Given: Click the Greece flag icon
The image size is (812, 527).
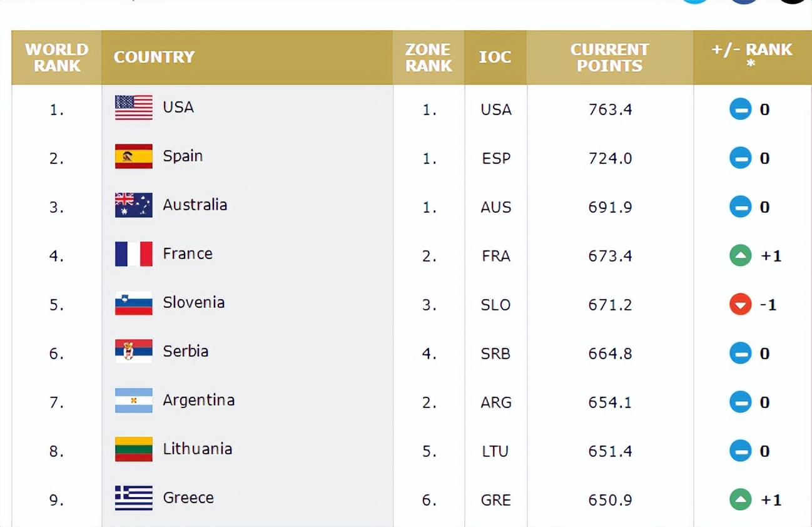Looking at the screenshot, I should click(133, 498).
